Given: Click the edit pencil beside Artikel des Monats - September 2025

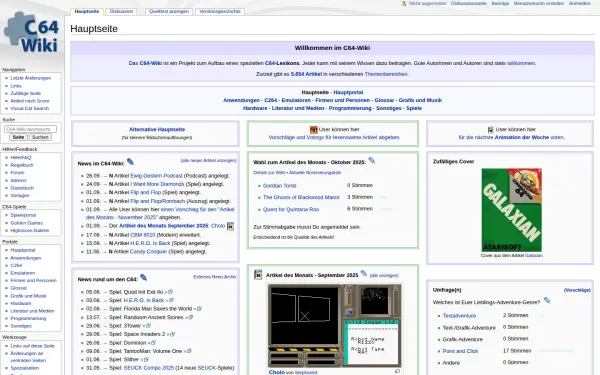Looking at the screenshot, I should [364, 274].
